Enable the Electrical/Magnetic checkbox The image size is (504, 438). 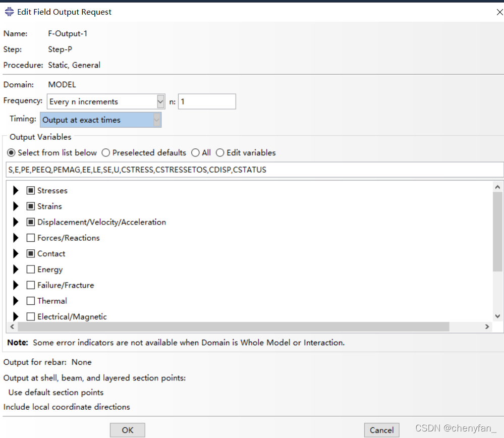31,317
